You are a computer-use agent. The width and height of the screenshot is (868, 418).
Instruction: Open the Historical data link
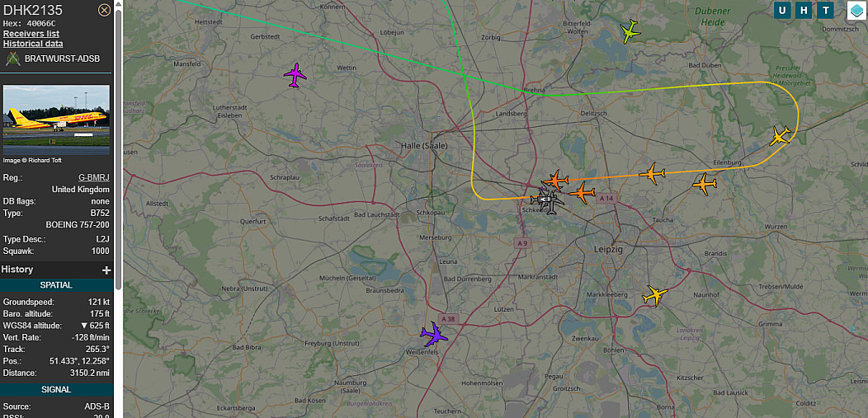click(x=33, y=44)
